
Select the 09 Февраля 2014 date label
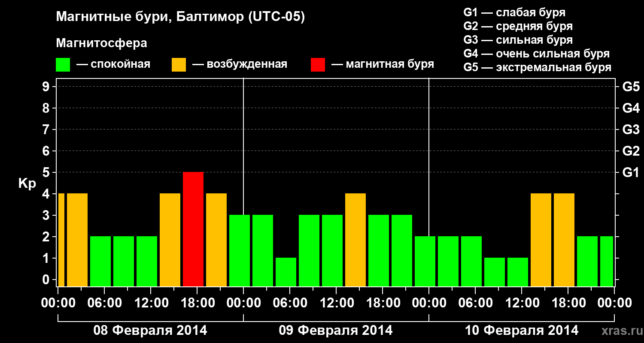pyautogui.click(x=336, y=331)
